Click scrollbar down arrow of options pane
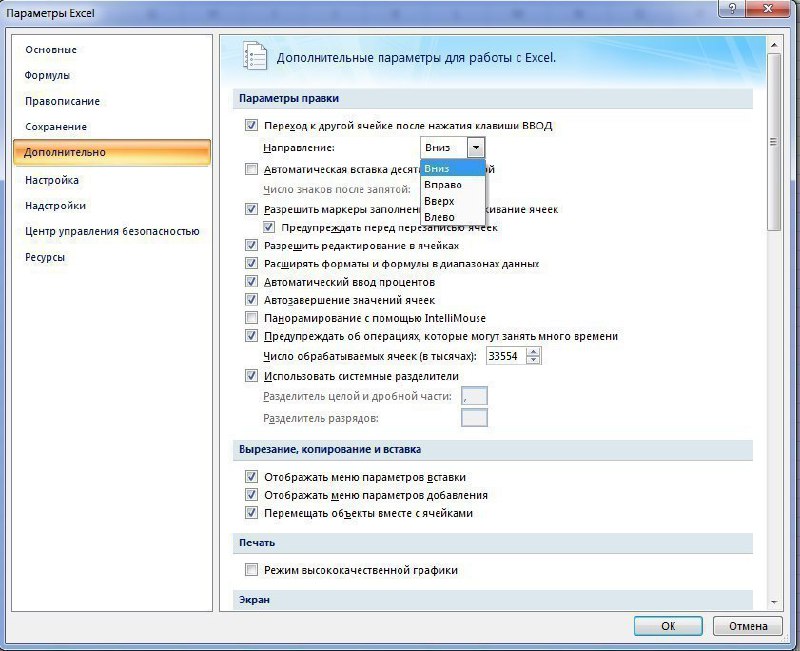Viewport: 800px width, 651px height. pyautogui.click(x=774, y=603)
